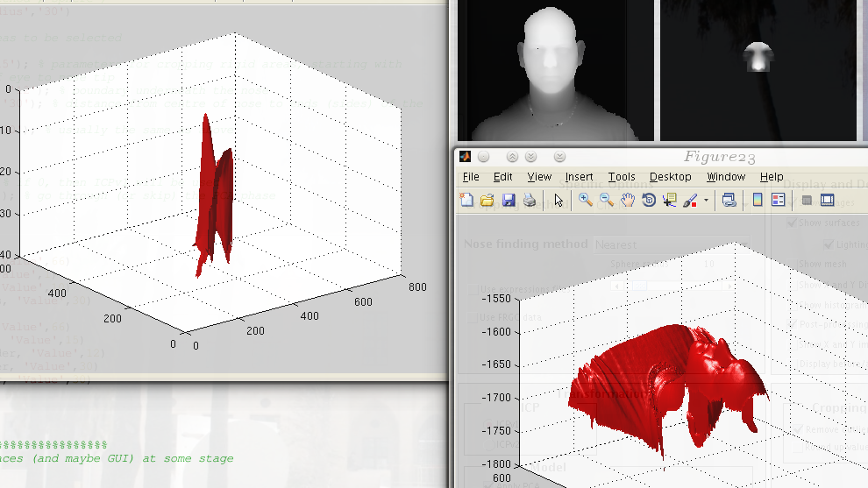
Task: Activate the Zoom In magnifier tool
Action: [585, 201]
